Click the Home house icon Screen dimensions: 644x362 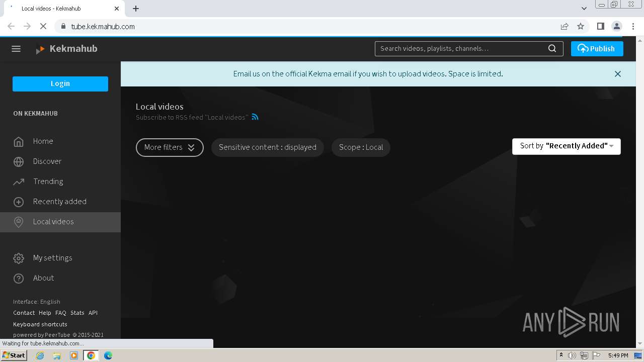(x=19, y=142)
